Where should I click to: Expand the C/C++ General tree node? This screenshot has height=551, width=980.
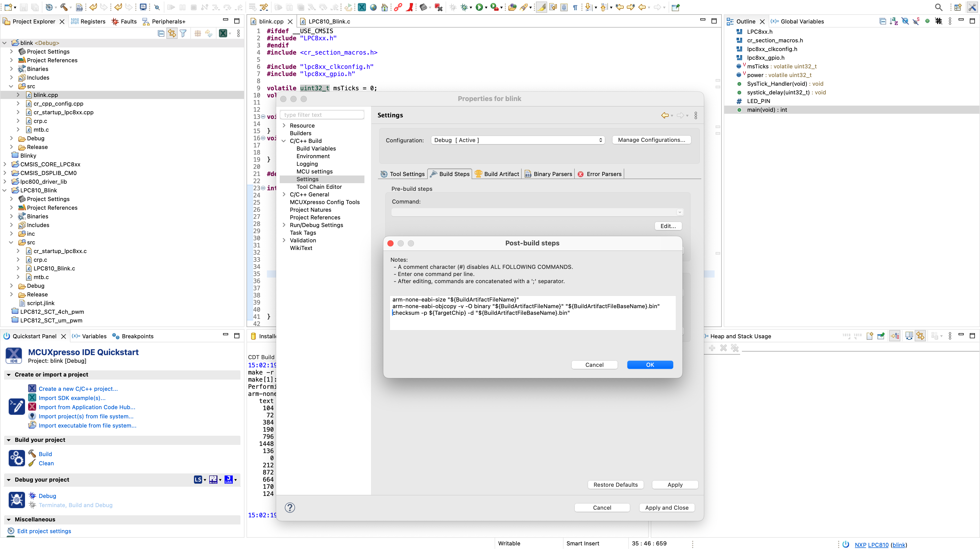(x=284, y=194)
